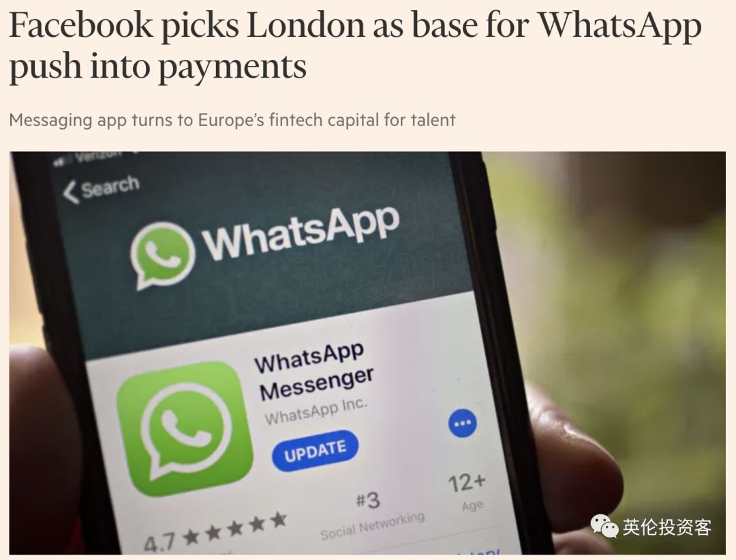Click the 英伦投资客 watermark text

pyautogui.click(x=667, y=527)
